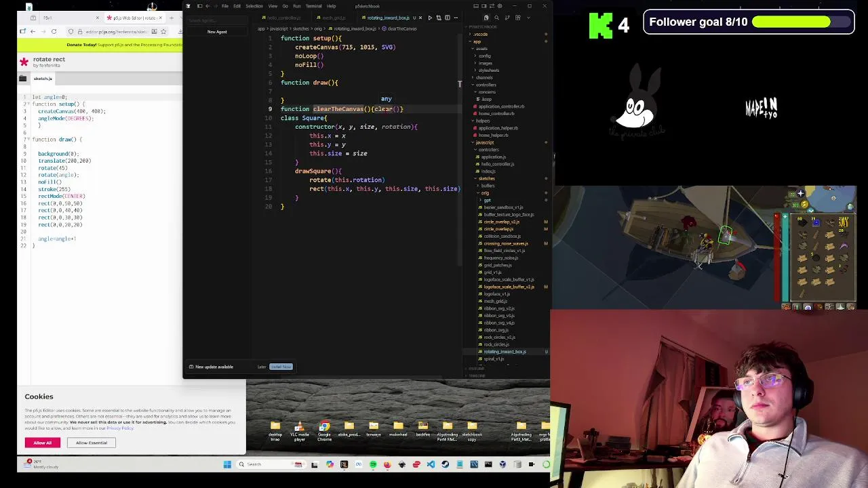The image size is (868, 488).
Task: Open editor more actions ellipsis
Action: pyautogui.click(x=456, y=18)
